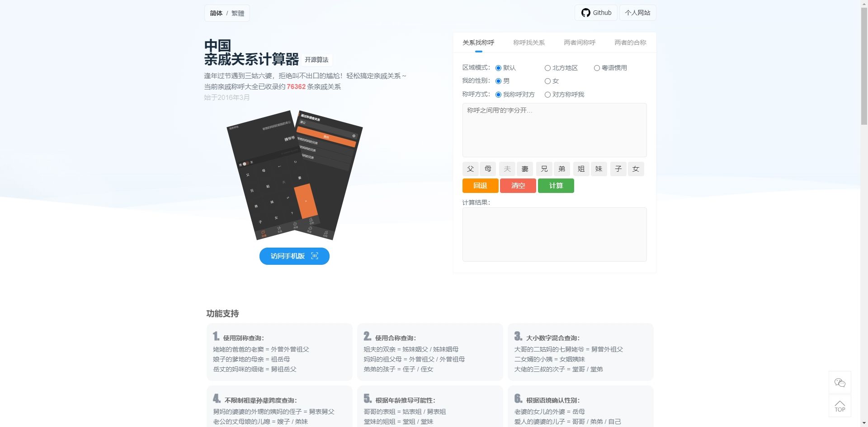Click example 大哥的二姑妈的七舅姥爷 line
This screenshot has width=868, height=427.
568,349
